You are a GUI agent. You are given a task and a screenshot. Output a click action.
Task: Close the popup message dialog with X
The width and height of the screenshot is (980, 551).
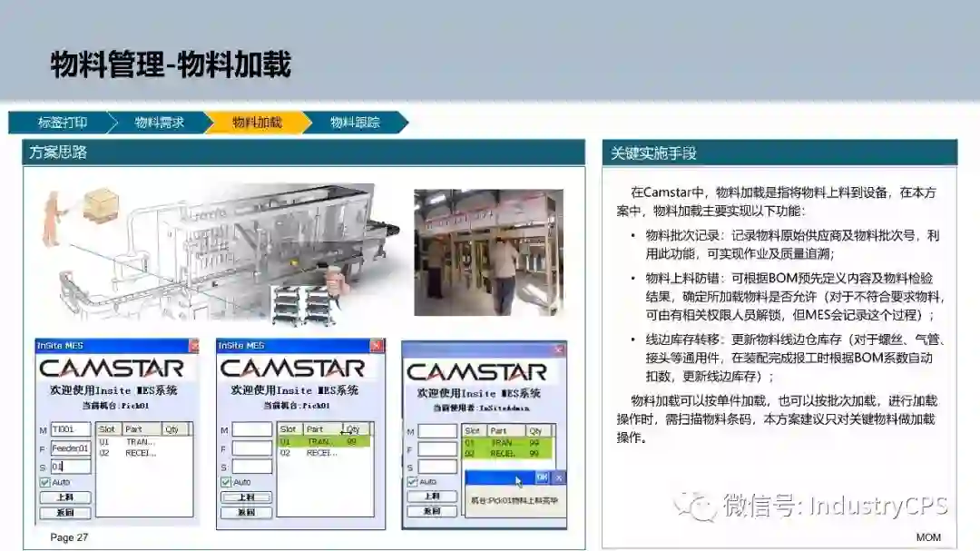[559, 477]
